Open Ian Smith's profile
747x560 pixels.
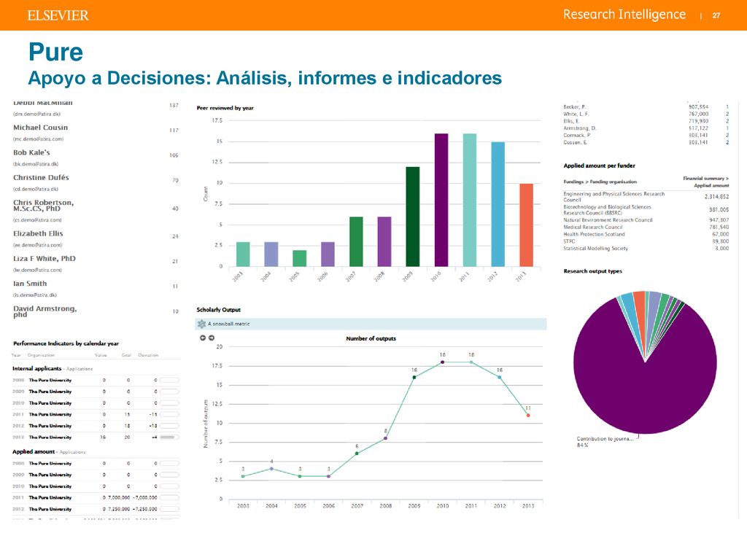(x=30, y=284)
